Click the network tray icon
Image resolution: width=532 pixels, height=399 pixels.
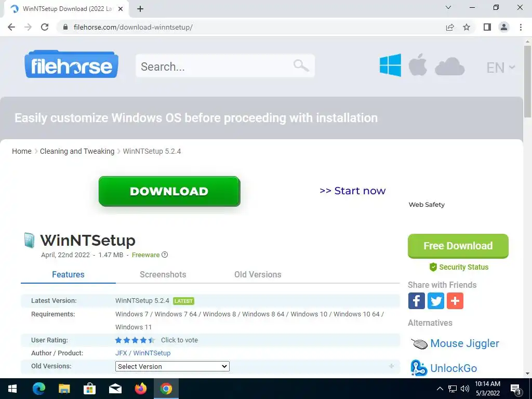click(x=453, y=389)
